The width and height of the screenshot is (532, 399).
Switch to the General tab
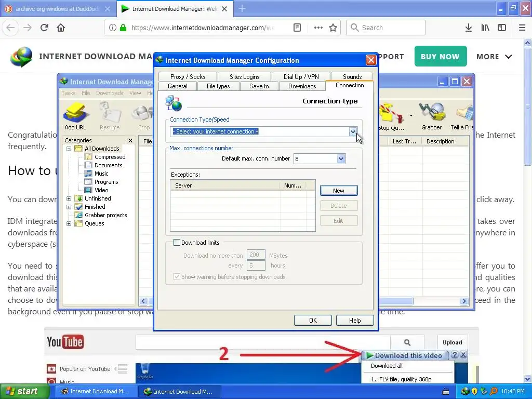178,86
